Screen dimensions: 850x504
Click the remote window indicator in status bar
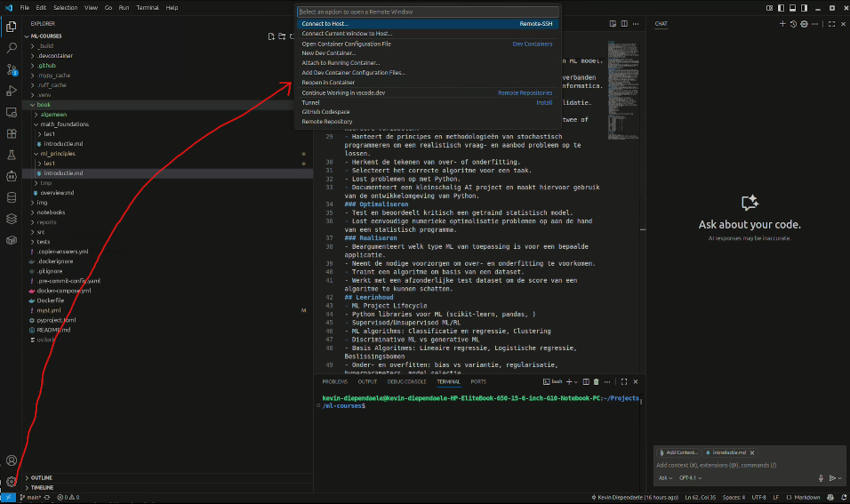8,497
